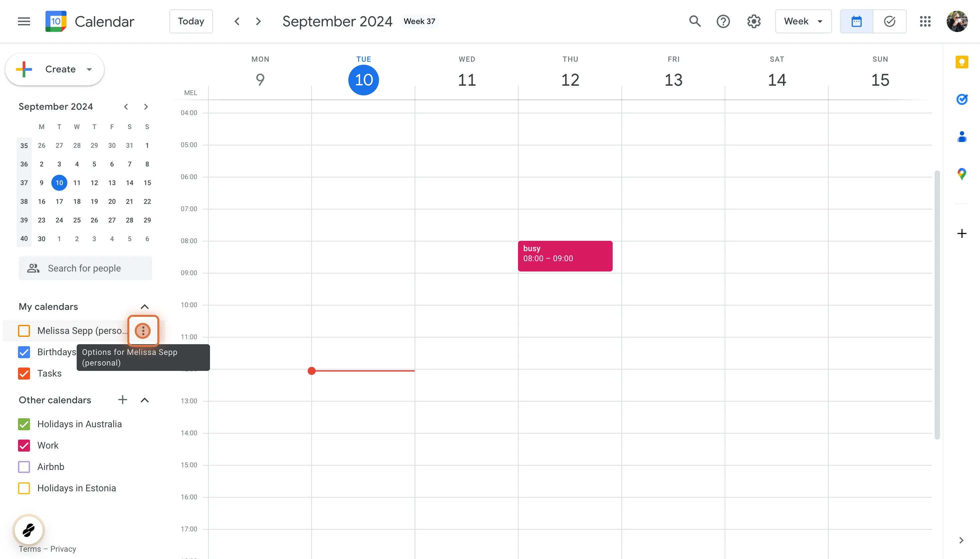Open Contacts in the side panel
Screen dimensions: 980x559
click(x=962, y=137)
